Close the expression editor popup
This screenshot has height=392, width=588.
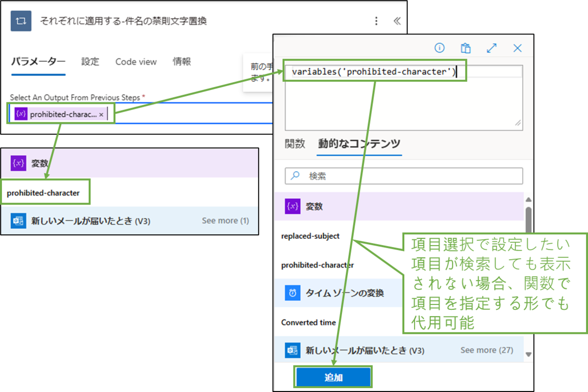517,48
